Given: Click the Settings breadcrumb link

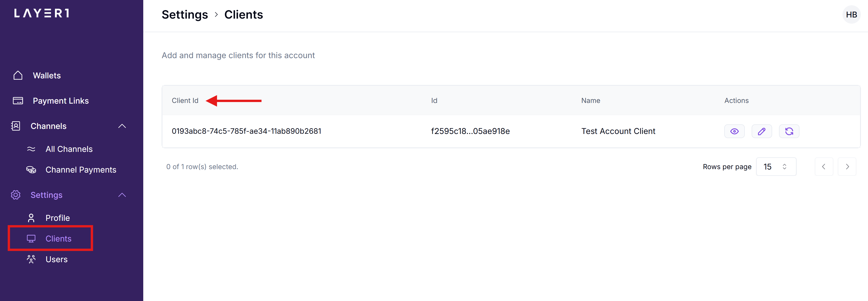Looking at the screenshot, I should [185, 15].
